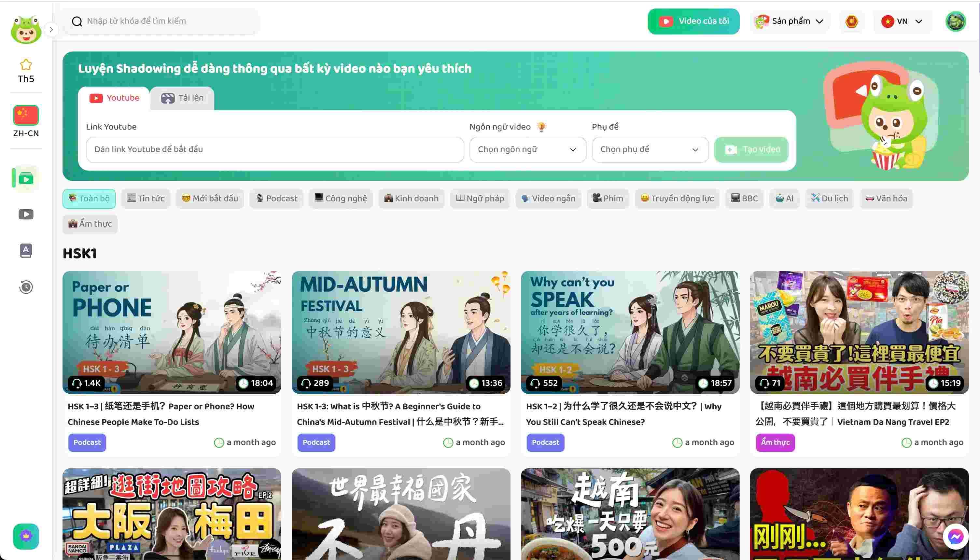Viewport: 980px width, 560px height.
Task: Open the gold badge icon in the header
Action: tap(851, 21)
